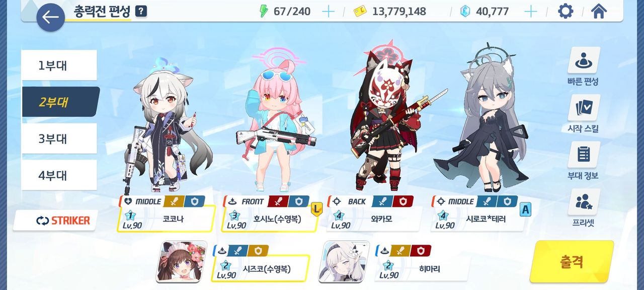Open 프리셋 preset icon

(x=584, y=202)
